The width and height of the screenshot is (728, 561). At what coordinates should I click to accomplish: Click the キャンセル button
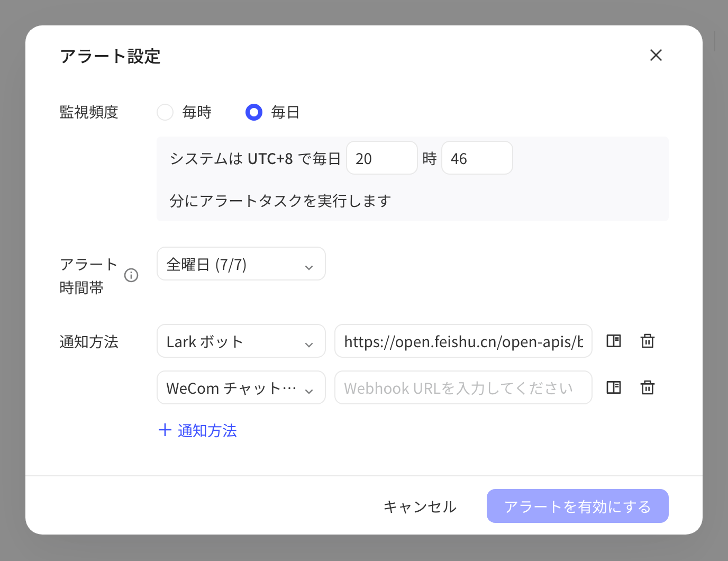click(x=420, y=506)
